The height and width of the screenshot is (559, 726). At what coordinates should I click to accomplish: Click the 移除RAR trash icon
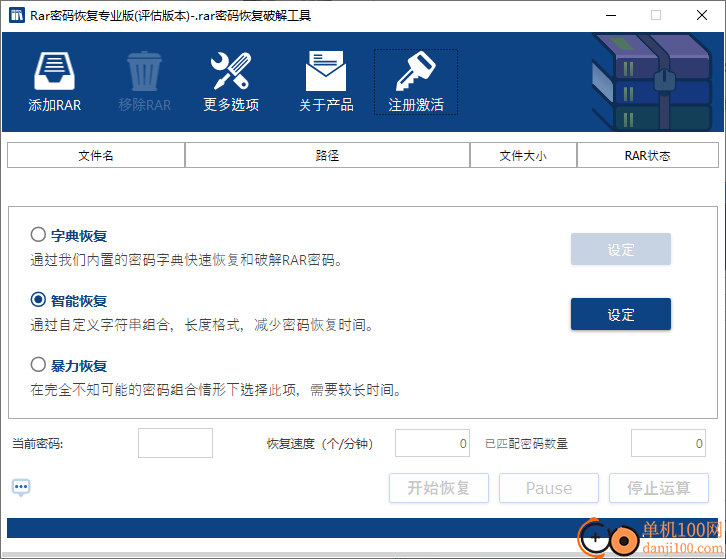pyautogui.click(x=144, y=70)
